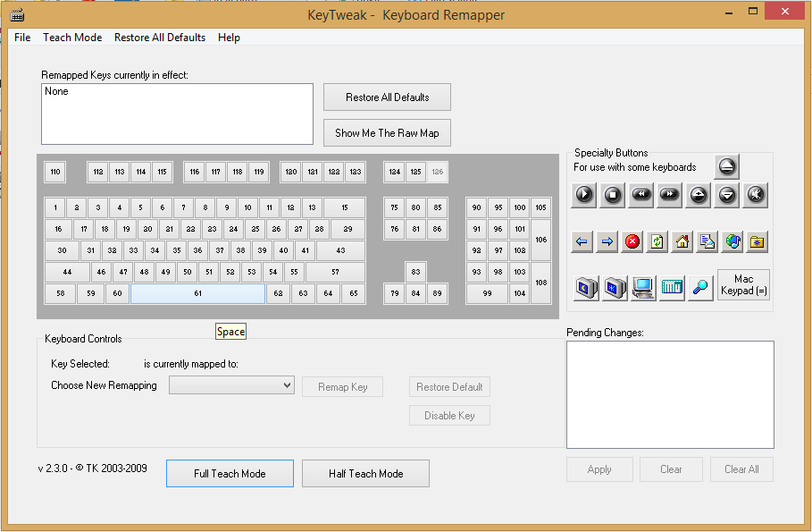Start Full Teach Mode
Screen dimensions: 812x532
pos(230,473)
